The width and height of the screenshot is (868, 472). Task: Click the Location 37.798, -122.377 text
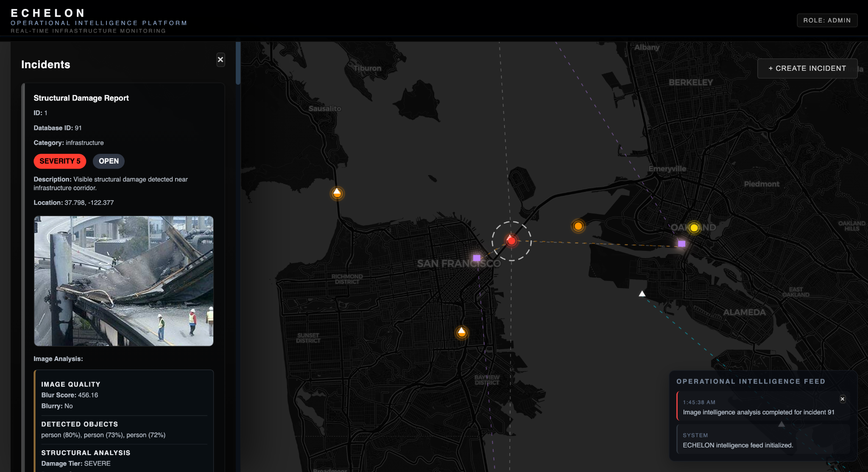[74, 203]
